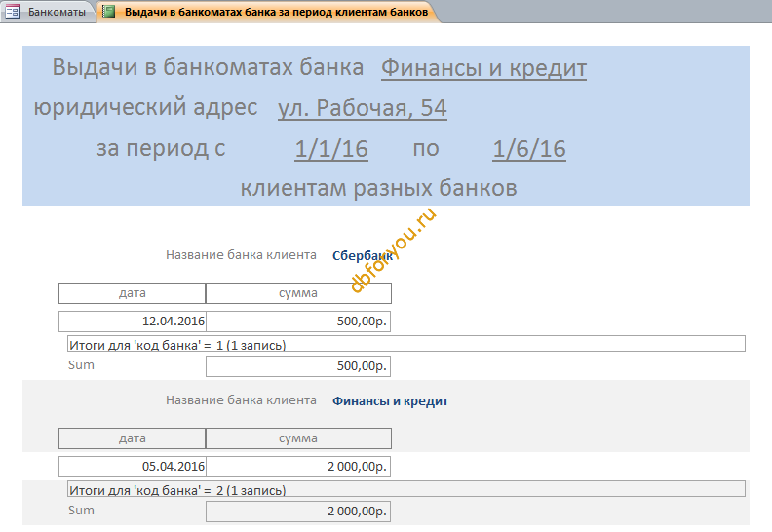This screenshot has height=532, width=772.
Task: Click the Банкоматы form icon
Action: coord(13,12)
